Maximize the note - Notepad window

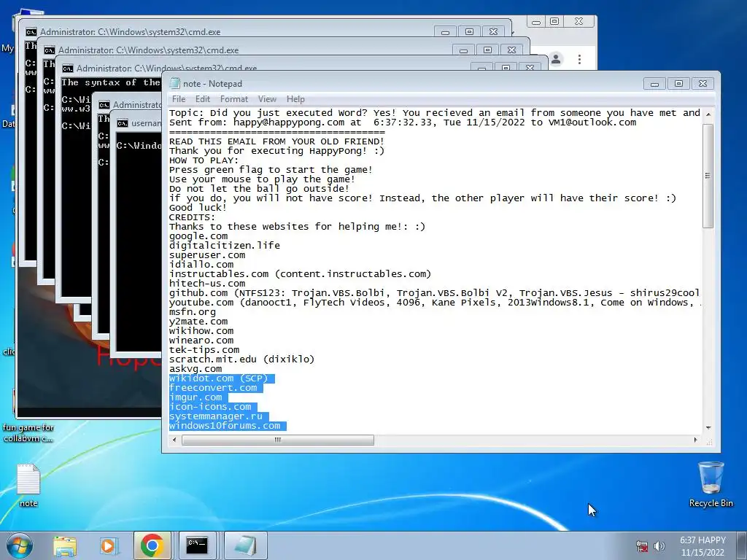point(679,84)
